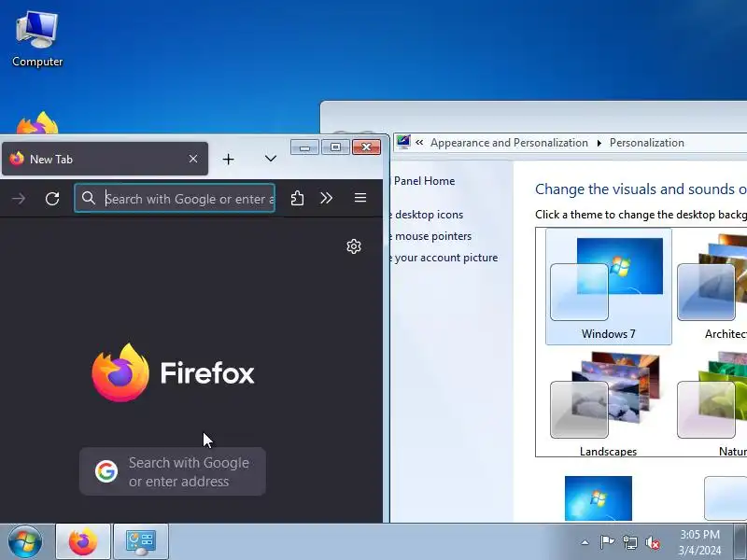Image resolution: width=747 pixels, height=560 pixels.
Task: Open the muted volume tray icon
Action: click(653, 542)
